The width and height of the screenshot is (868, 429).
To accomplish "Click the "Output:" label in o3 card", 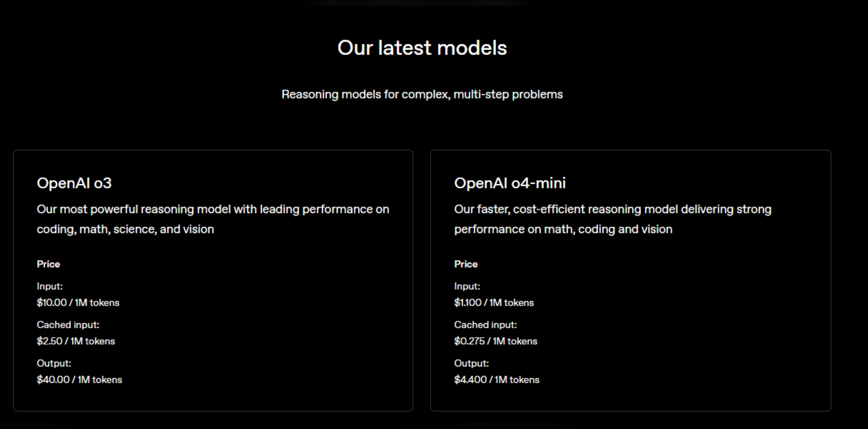I will point(54,363).
